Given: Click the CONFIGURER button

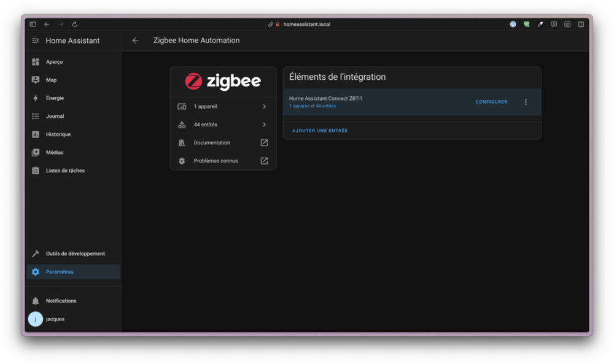Looking at the screenshot, I should point(491,102).
